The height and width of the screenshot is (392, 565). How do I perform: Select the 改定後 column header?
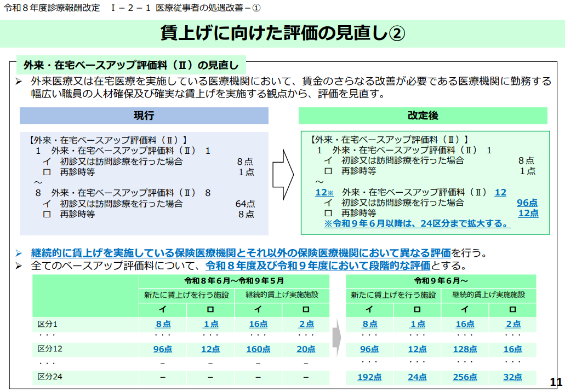coord(424,116)
